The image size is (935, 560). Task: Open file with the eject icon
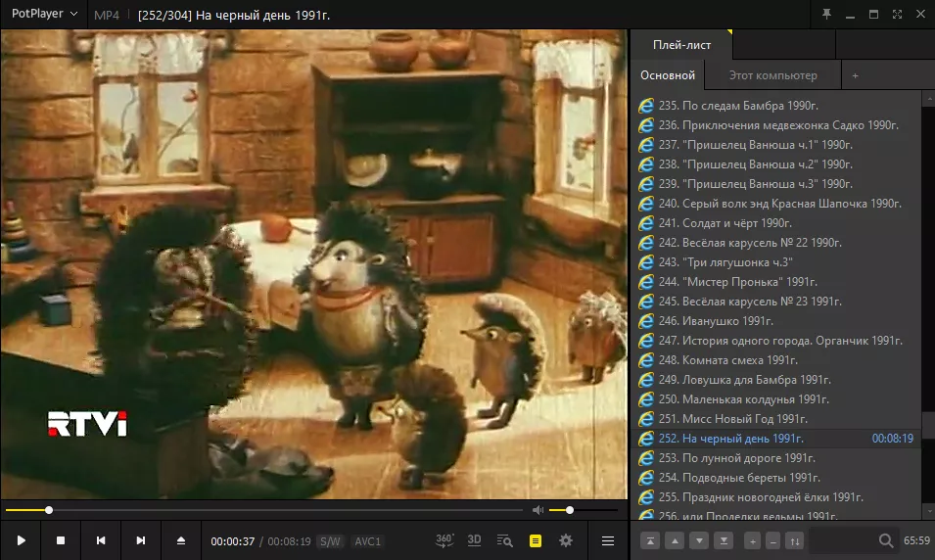[x=181, y=540]
